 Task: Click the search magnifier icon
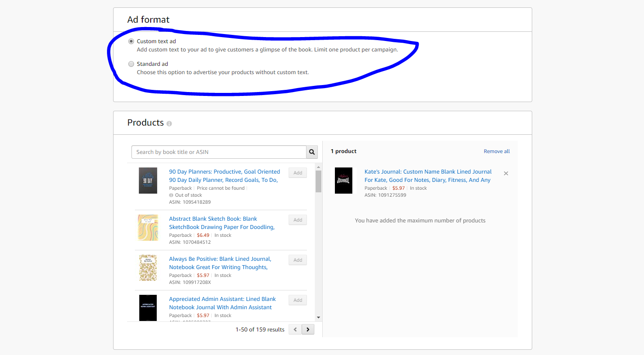(x=312, y=152)
